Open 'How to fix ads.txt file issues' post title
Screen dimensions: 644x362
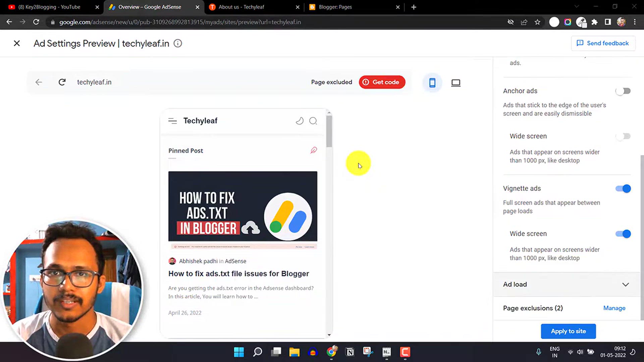(238, 274)
